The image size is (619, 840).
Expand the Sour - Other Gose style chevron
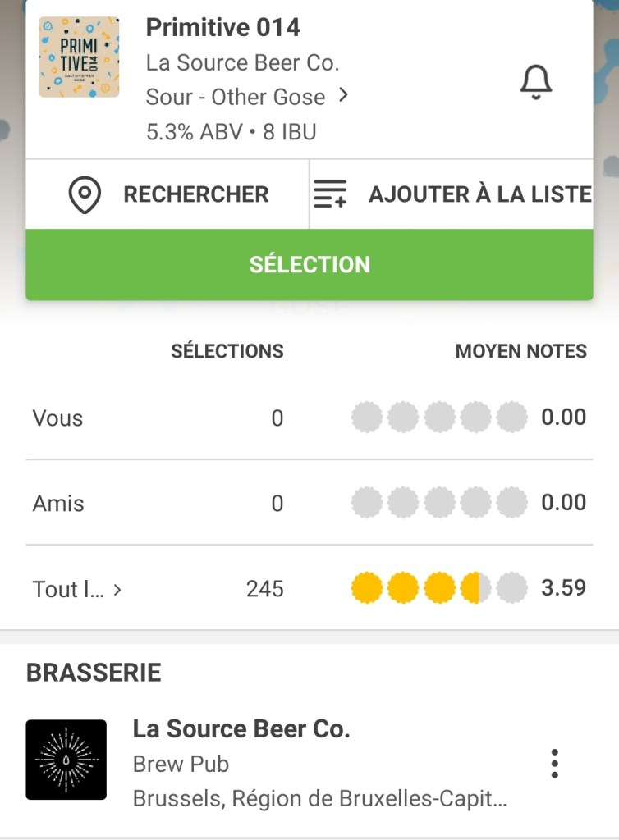tap(344, 96)
